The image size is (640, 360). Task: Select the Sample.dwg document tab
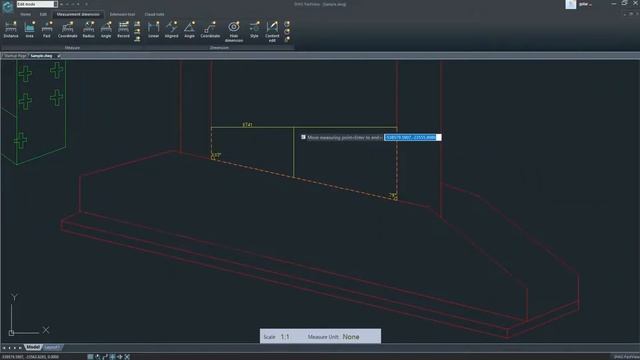coord(42,56)
